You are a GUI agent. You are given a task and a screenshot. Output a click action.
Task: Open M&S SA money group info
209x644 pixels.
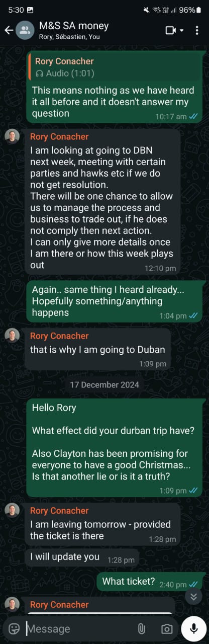[x=74, y=30]
